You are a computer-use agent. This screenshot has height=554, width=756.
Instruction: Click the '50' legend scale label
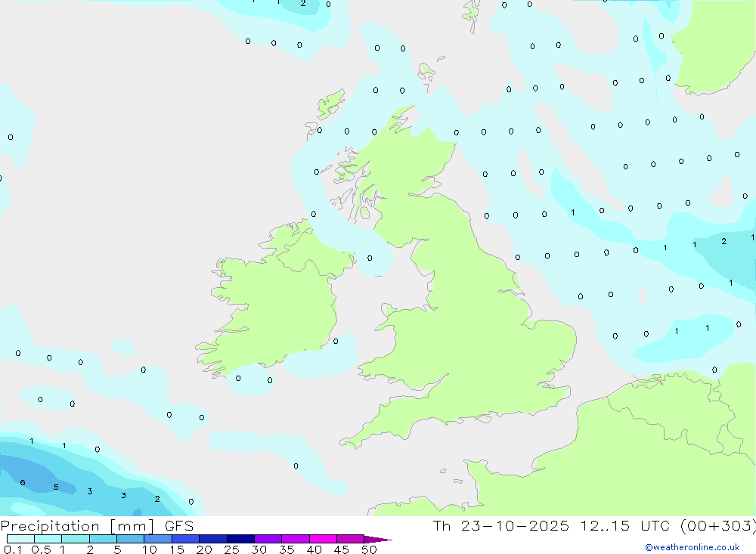[369, 549]
